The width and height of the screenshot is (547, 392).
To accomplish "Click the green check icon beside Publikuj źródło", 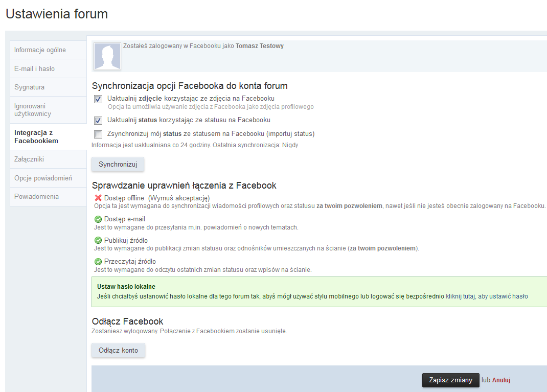I will pos(97,240).
